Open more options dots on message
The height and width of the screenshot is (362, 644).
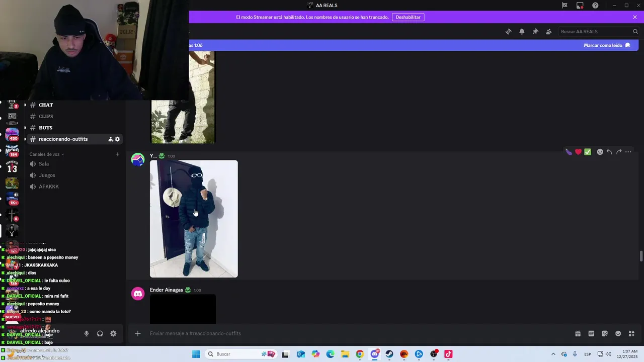[628, 152]
